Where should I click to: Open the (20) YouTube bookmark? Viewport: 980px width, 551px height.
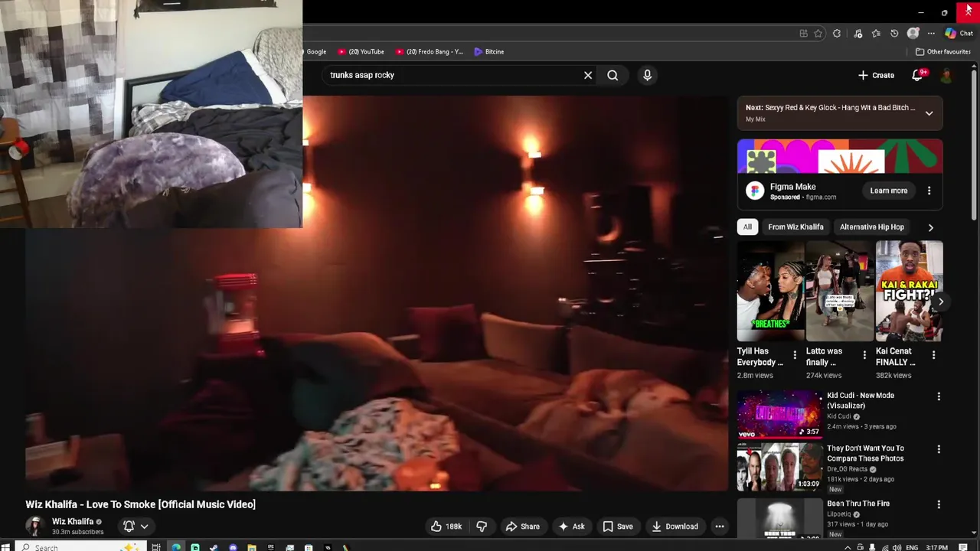[361, 51]
